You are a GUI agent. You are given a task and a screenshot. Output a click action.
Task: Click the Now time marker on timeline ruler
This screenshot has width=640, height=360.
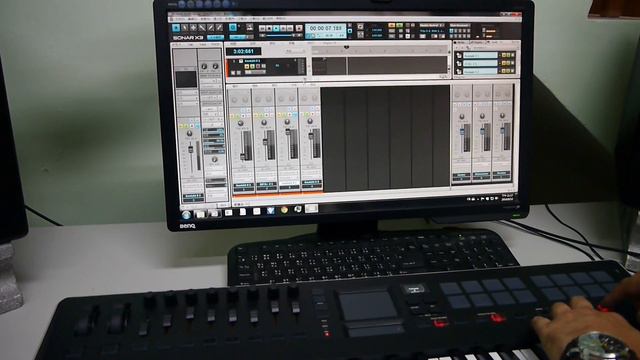click(346, 48)
